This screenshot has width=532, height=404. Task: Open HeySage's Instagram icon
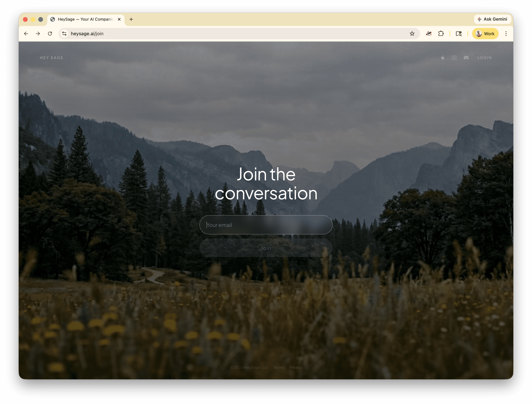(x=454, y=58)
